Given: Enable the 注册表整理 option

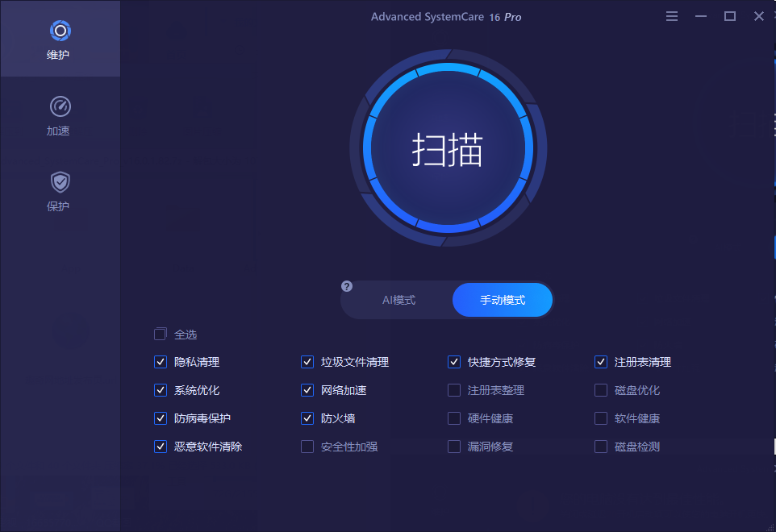Looking at the screenshot, I should (x=453, y=390).
